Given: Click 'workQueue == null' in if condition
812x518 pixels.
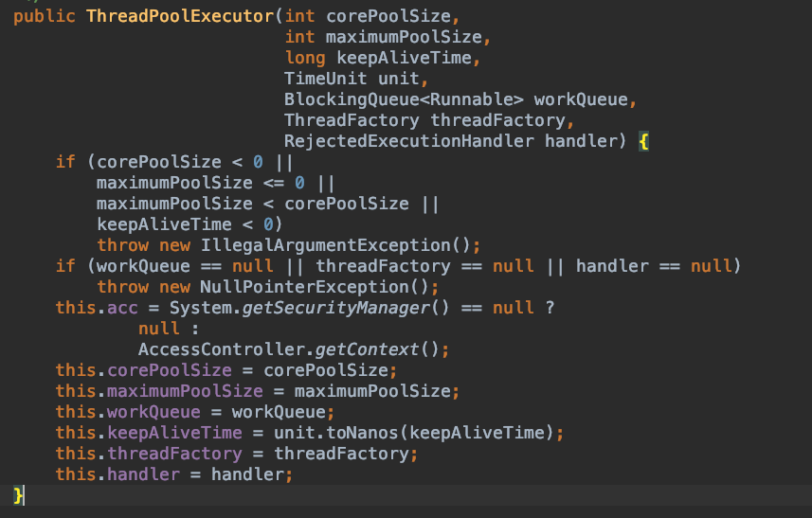Looking at the screenshot, I should tap(185, 266).
